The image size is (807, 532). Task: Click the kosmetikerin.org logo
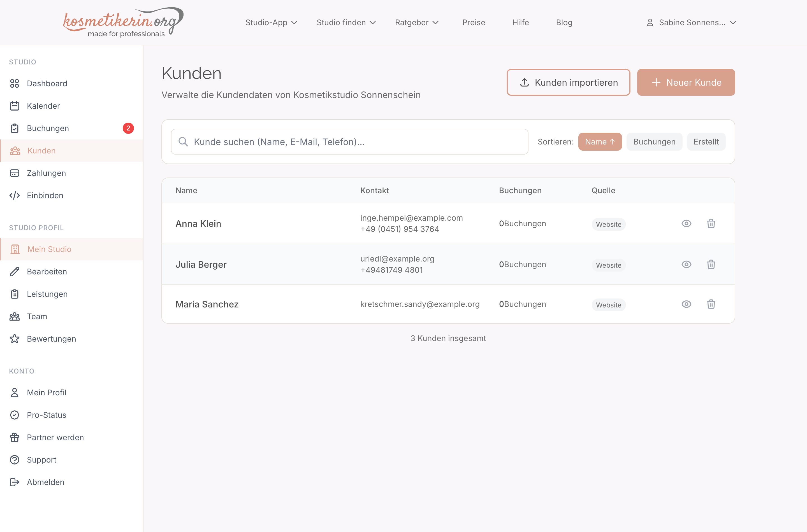coord(123,22)
